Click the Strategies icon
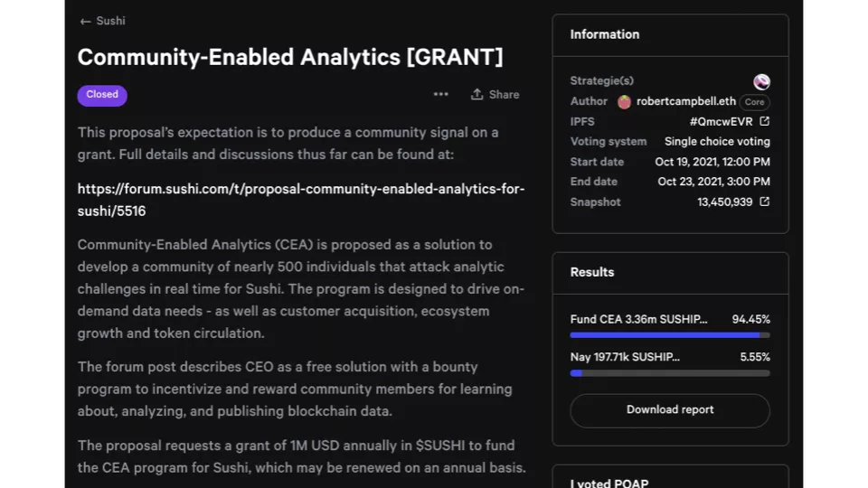868x488 pixels. click(x=761, y=82)
